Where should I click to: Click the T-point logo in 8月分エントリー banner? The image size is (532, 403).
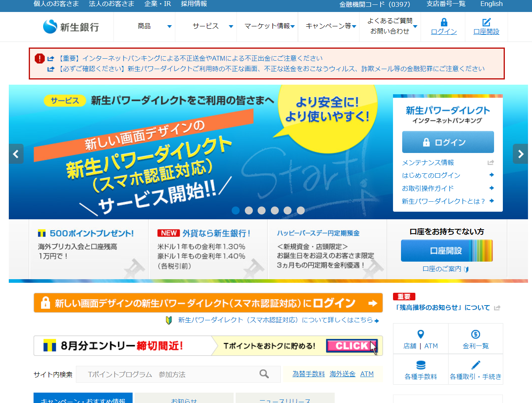pyautogui.click(x=50, y=345)
